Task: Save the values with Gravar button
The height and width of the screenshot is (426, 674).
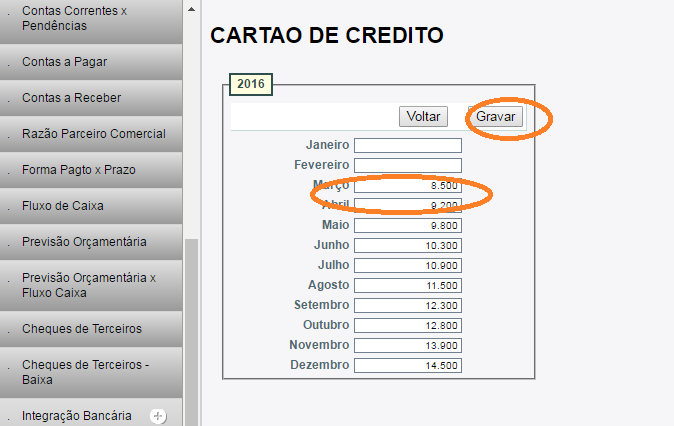Action: (x=495, y=116)
